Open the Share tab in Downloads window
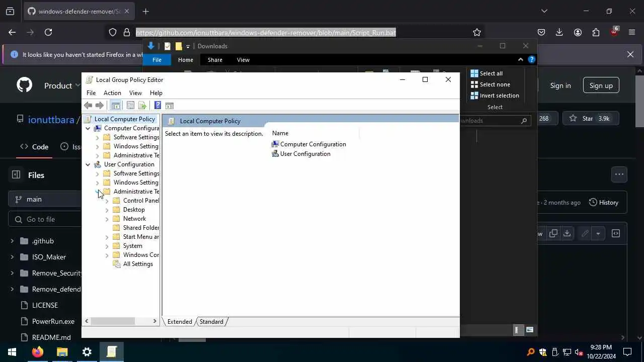The image size is (644, 362). click(x=215, y=60)
